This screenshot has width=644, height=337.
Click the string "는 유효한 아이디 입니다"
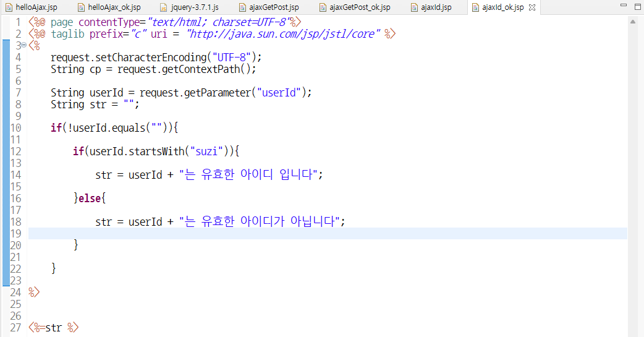(x=248, y=174)
